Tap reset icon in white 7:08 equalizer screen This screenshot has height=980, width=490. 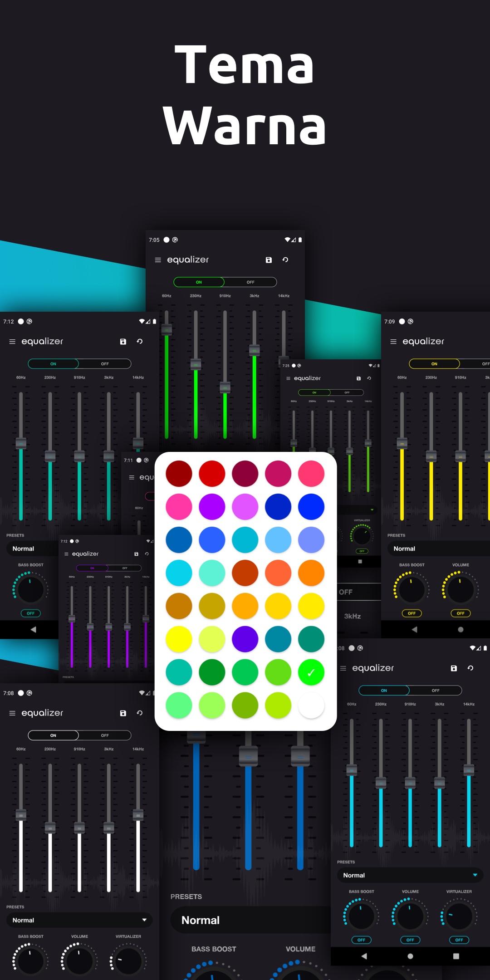(x=140, y=713)
